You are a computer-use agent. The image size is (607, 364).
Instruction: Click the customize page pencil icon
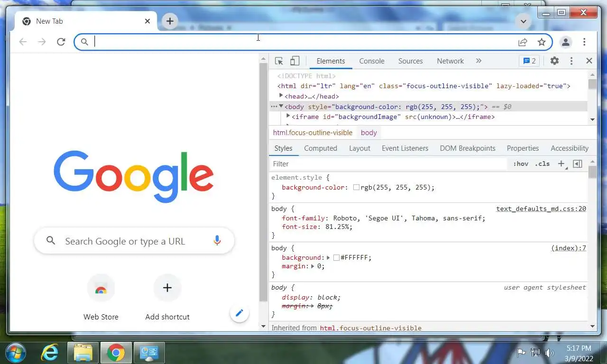coord(239,313)
